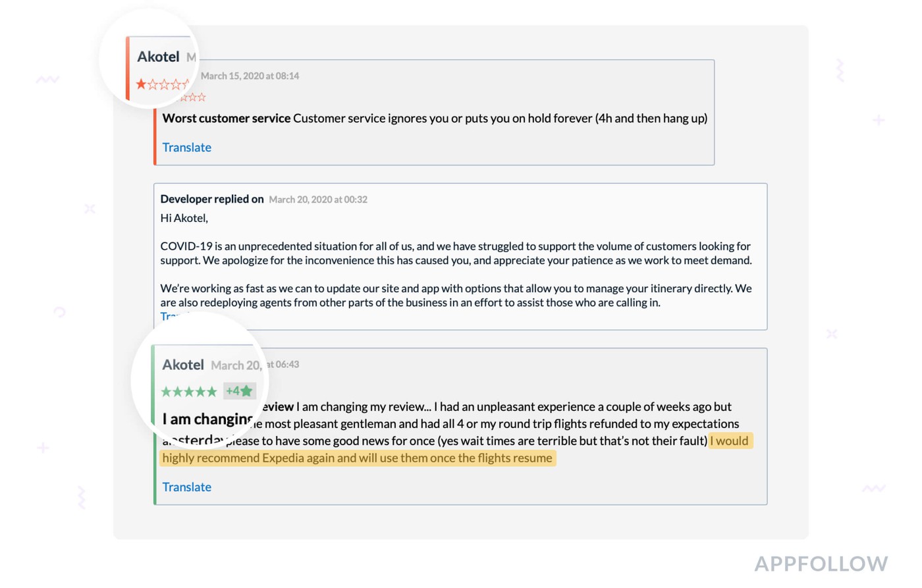Image resolution: width=922 pixels, height=588 pixels.
Task: Click the yellow highlighted Expedia recommendation text
Action: point(357,458)
